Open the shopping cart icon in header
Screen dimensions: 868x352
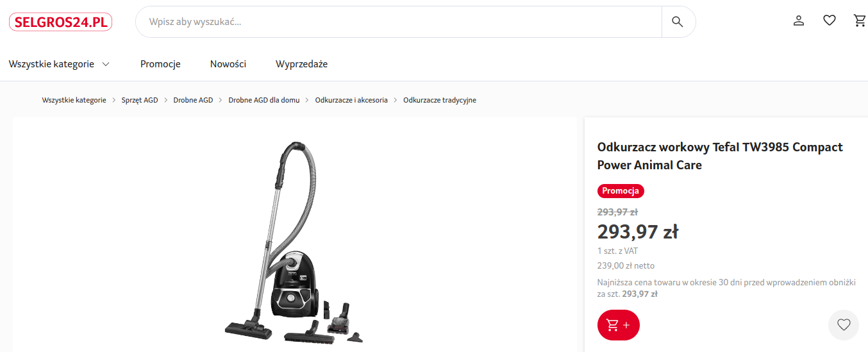coord(860,21)
